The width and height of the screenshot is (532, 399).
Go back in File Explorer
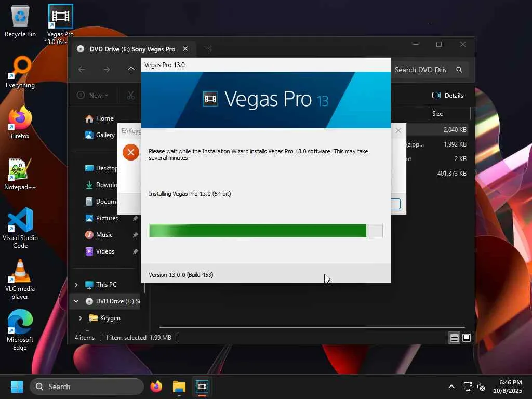click(82, 70)
